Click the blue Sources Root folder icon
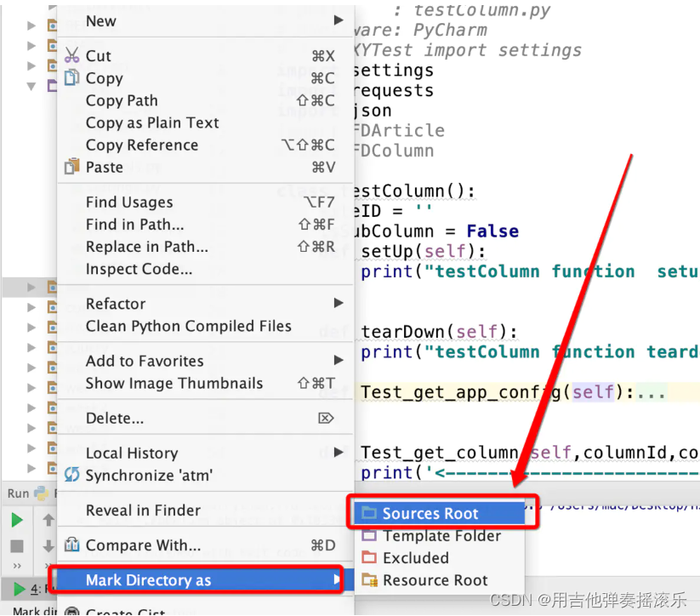This screenshot has height=616, width=700. click(370, 513)
